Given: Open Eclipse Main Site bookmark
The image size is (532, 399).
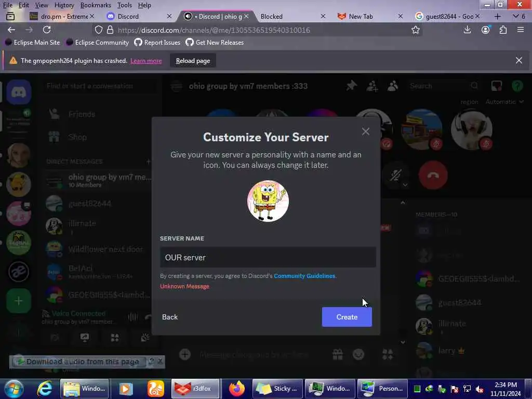Looking at the screenshot, I should click(32, 43).
